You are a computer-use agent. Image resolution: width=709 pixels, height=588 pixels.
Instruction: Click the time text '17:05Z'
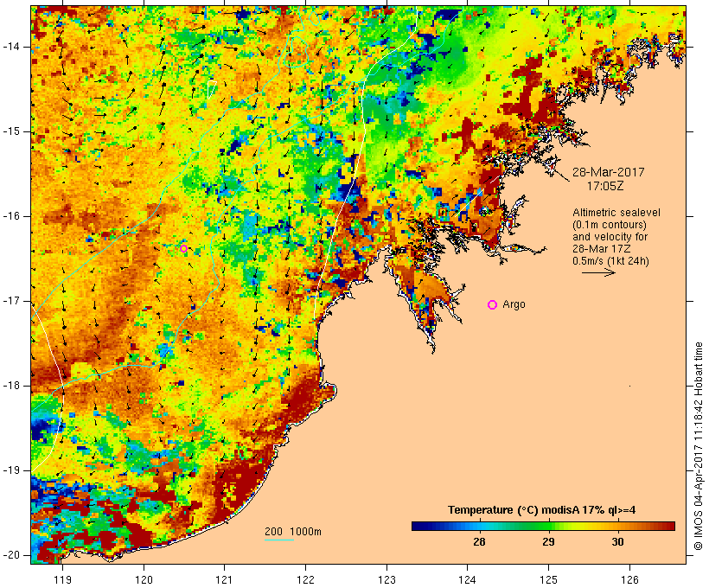605,186
